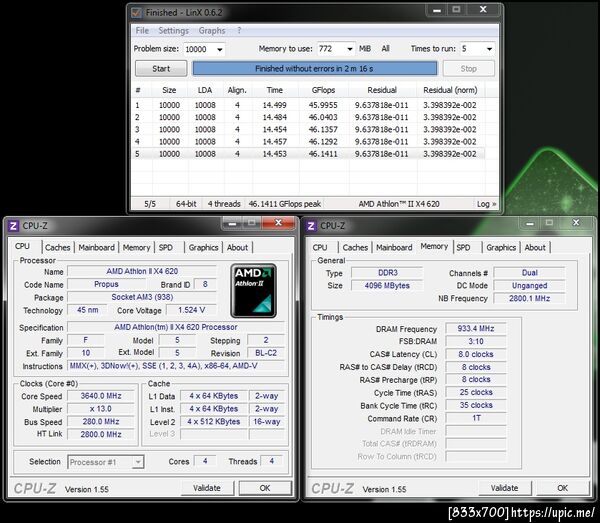
Task: Open the ? help menu in LinX
Action: coord(239,31)
